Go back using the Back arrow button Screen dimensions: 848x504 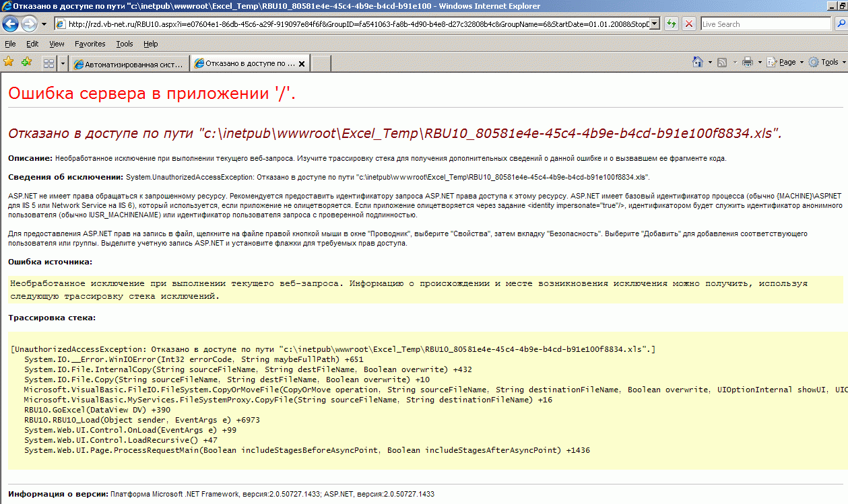point(11,24)
